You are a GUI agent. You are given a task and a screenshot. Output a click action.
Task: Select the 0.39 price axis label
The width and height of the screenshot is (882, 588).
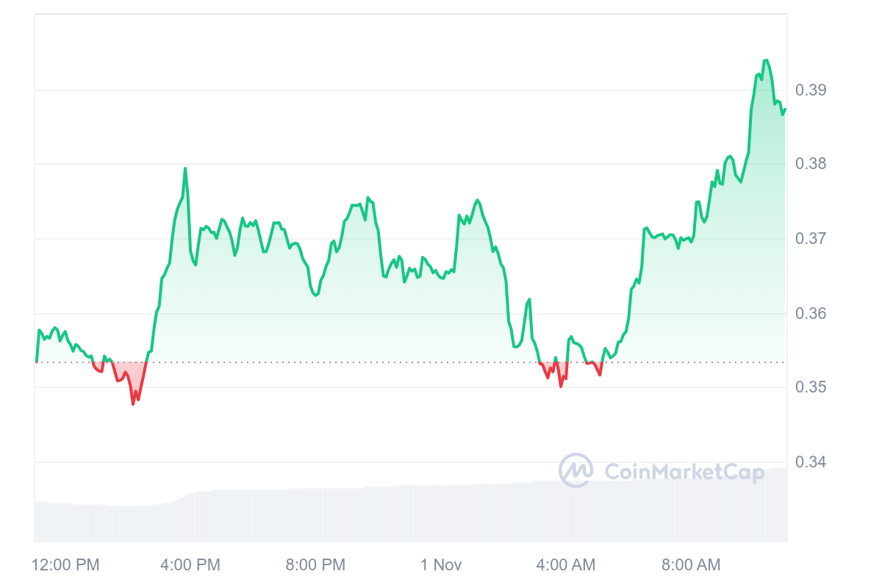pyautogui.click(x=811, y=90)
